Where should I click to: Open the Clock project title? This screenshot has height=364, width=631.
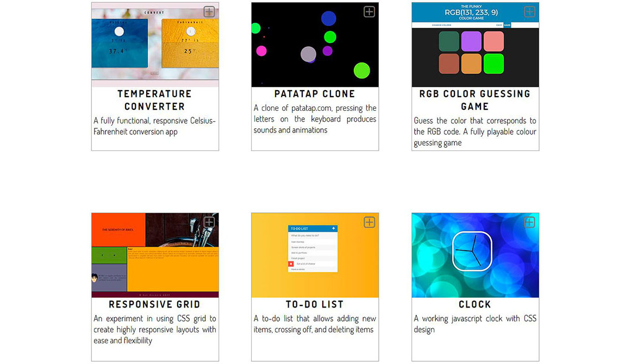[475, 304]
